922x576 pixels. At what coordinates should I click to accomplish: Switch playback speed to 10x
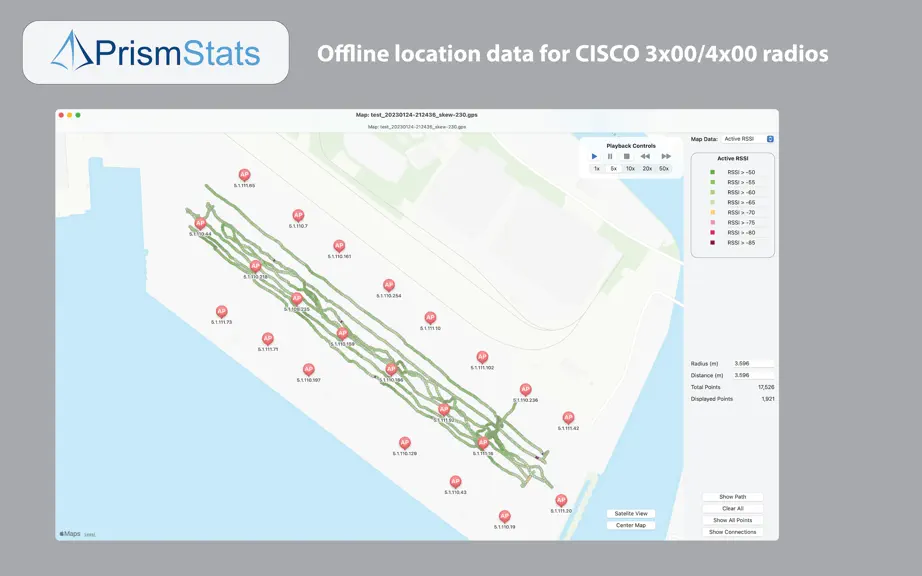[x=630, y=169]
